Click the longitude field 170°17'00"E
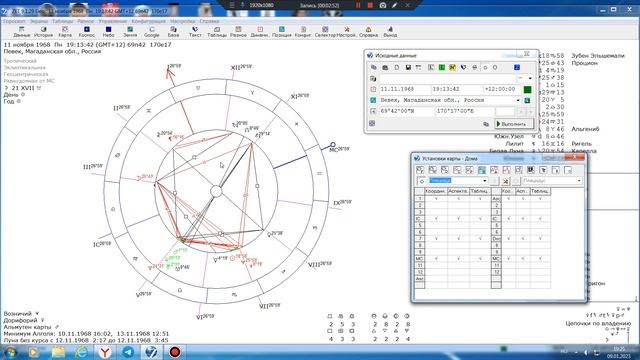This screenshot has height=360, width=640. coord(464,111)
